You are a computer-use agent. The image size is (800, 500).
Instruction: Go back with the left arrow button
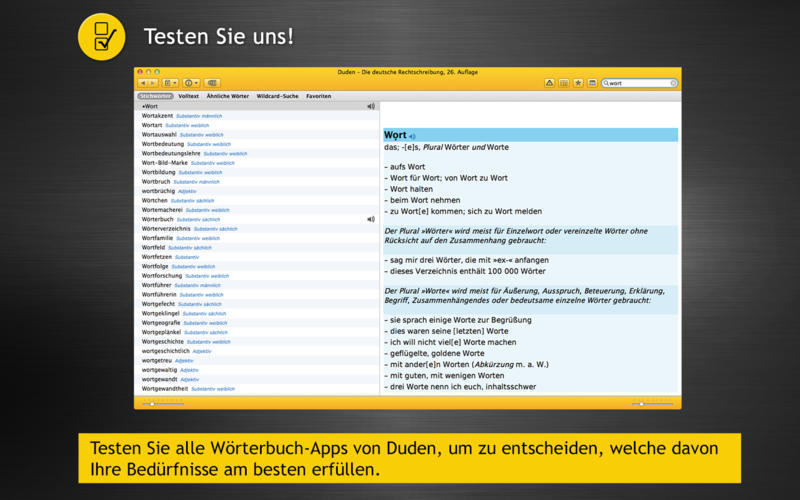[143, 83]
